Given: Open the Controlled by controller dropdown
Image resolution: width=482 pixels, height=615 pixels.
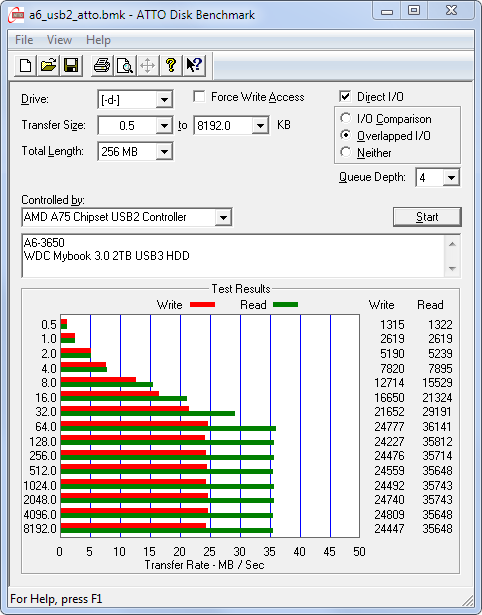Looking at the screenshot, I should pyautogui.click(x=223, y=217).
